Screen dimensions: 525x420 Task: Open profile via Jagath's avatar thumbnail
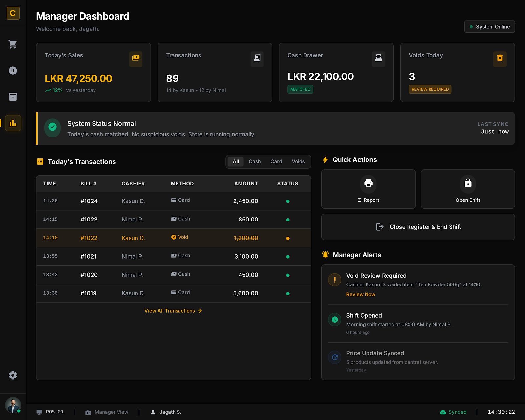click(x=13, y=405)
